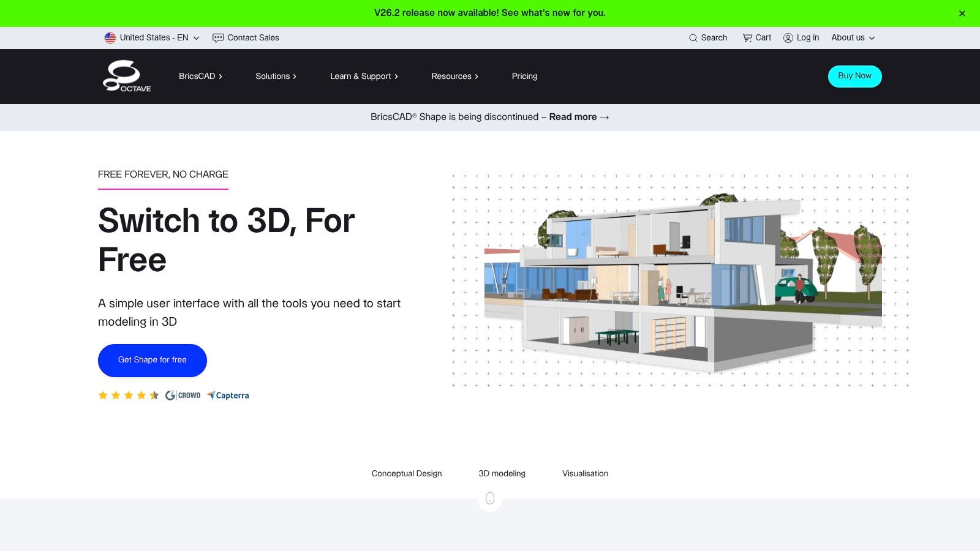The width and height of the screenshot is (980, 551).
Task: Expand the Solutions menu
Action: pyautogui.click(x=276, y=77)
